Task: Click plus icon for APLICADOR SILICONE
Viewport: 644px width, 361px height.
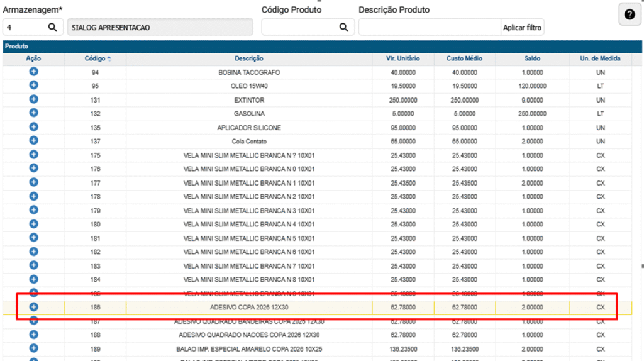Action: 33,127
